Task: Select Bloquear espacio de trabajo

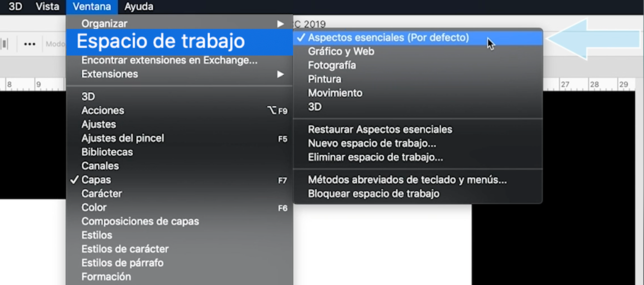Action: coord(418,194)
